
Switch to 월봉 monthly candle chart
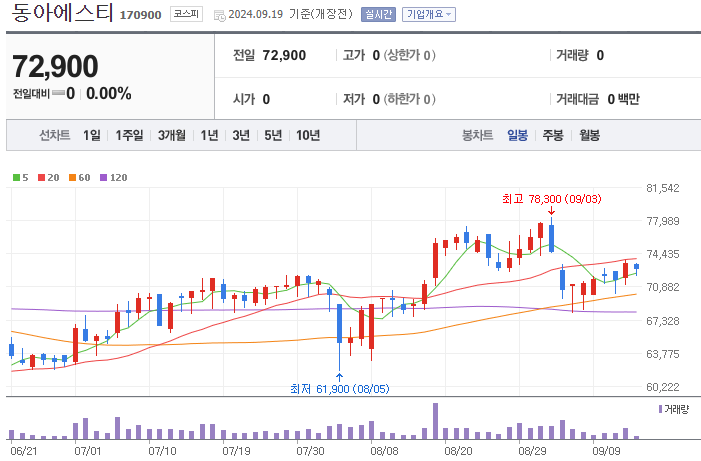click(x=589, y=135)
